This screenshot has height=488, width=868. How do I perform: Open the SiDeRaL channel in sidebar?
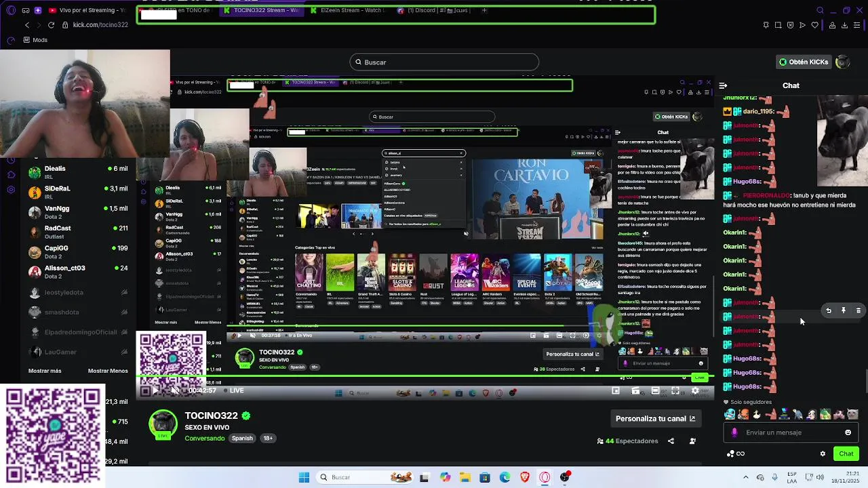tap(78, 192)
